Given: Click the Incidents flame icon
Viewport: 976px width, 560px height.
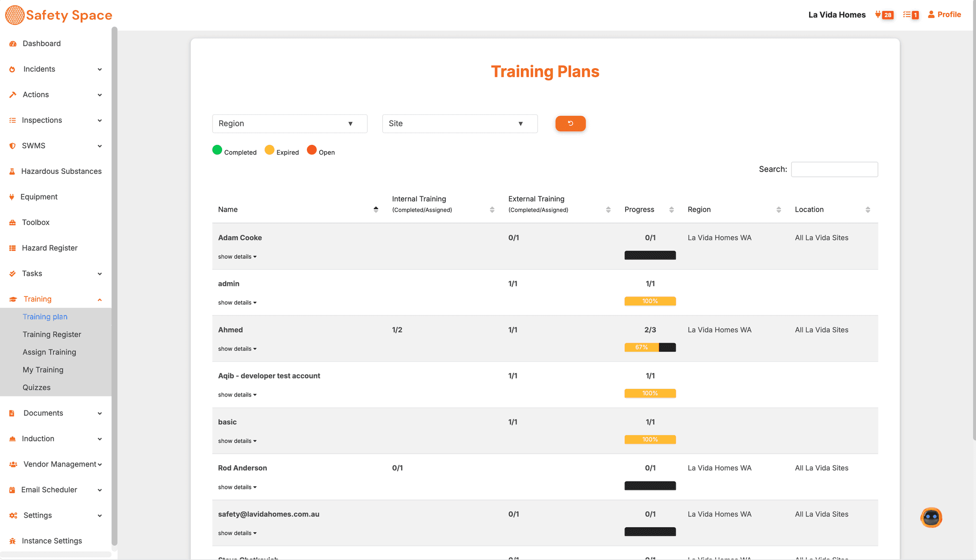Looking at the screenshot, I should [x=12, y=70].
